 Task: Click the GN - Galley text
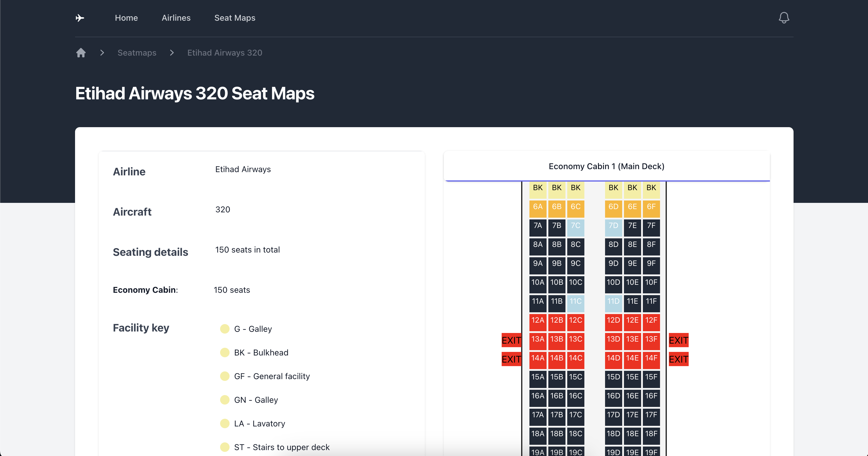256,400
